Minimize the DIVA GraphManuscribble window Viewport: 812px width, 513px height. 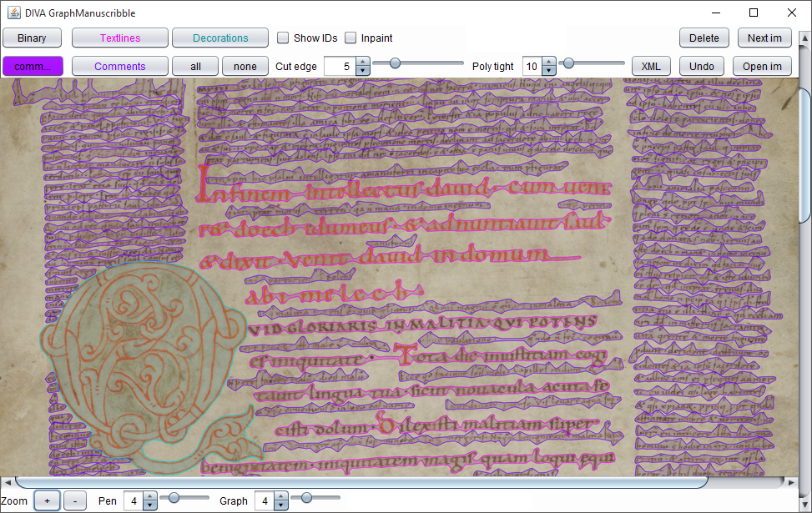716,13
